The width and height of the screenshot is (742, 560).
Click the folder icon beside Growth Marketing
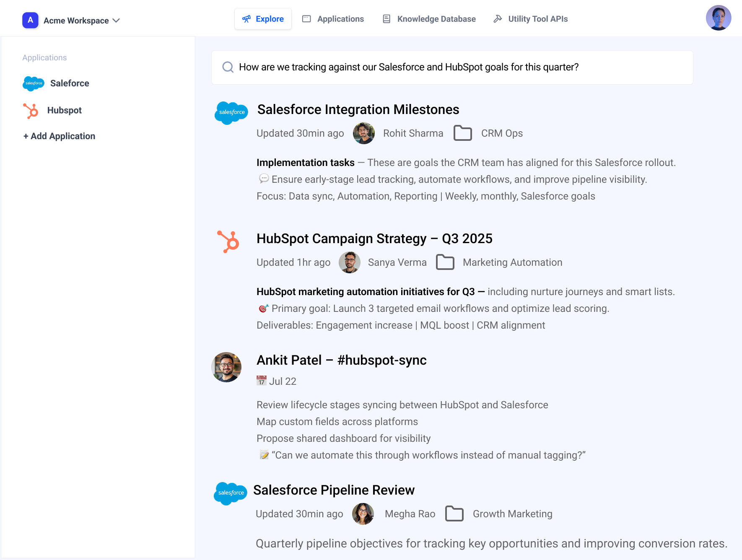(x=454, y=513)
